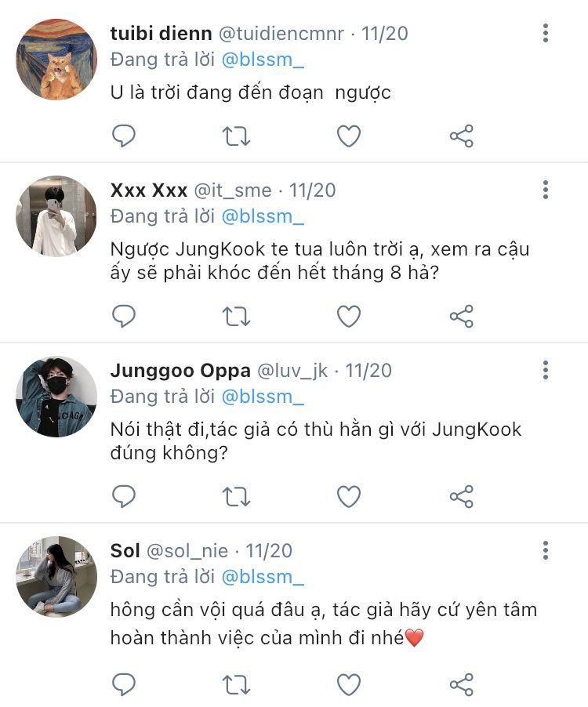This screenshot has height=707, width=588.
Task: Retweet the Xxx Xxx tweet
Action: [x=236, y=316]
